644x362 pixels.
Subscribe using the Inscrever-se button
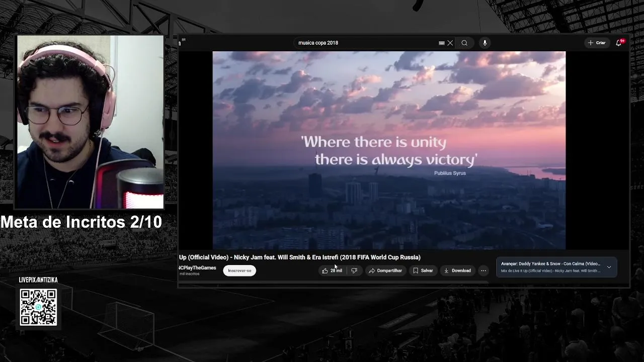[239, 270]
